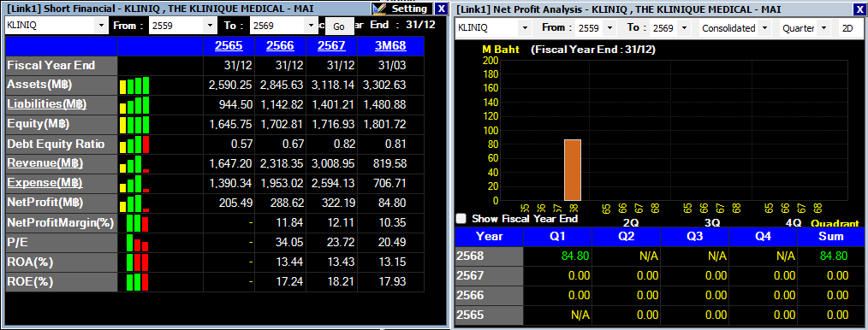Click the ROA mini bar chart

pos(137,262)
